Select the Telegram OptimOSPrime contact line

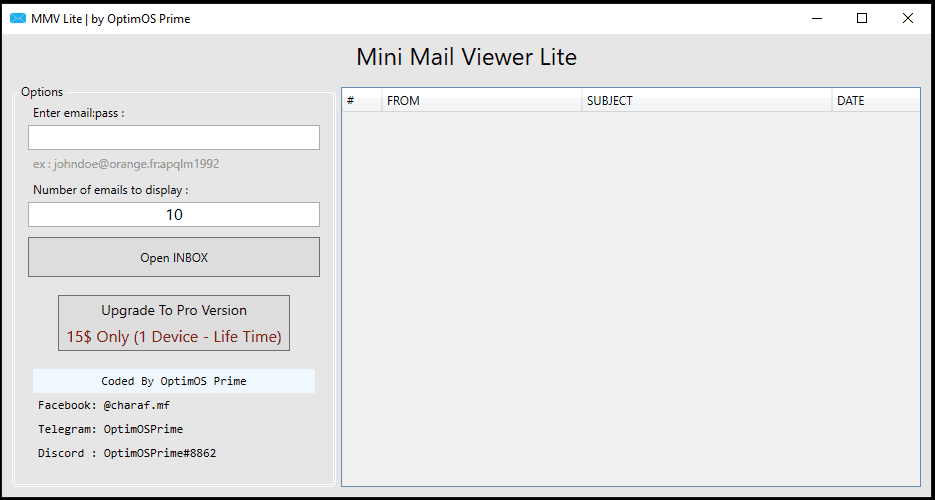pyautogui.click(x=110, y=430)
